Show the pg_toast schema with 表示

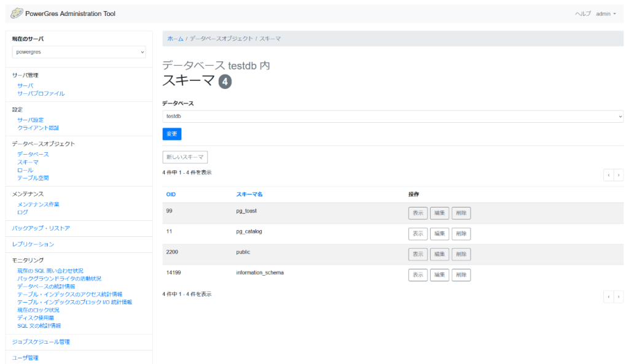pos(418,213)
